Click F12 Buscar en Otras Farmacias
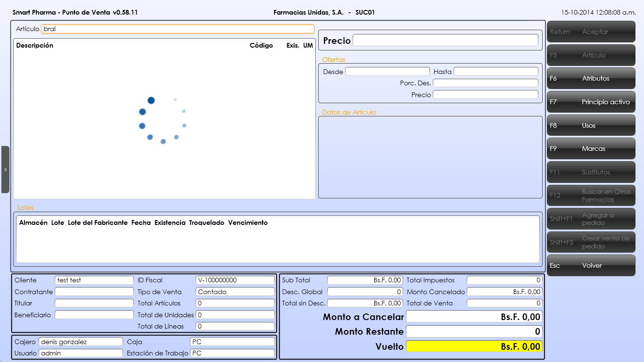The width and height of the screenshot is (644, 362). pos(591,195)
